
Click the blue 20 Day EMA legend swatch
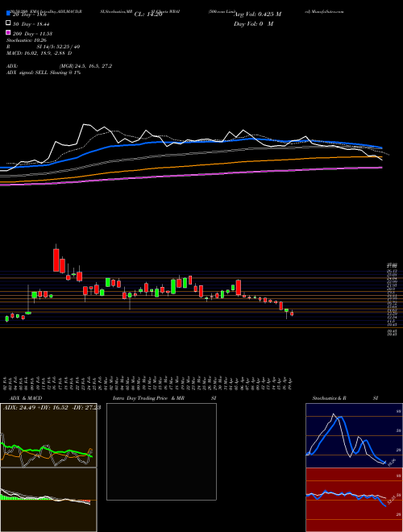(x=8, y=13)
